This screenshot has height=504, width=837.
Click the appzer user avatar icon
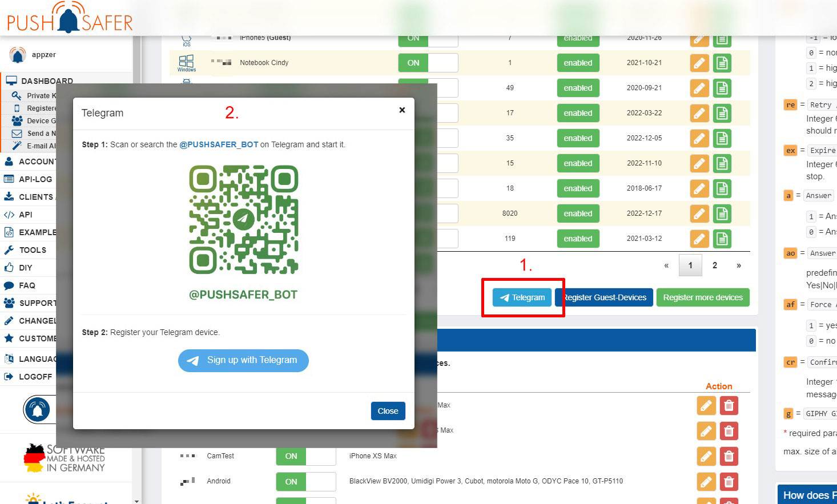[18, 55]
